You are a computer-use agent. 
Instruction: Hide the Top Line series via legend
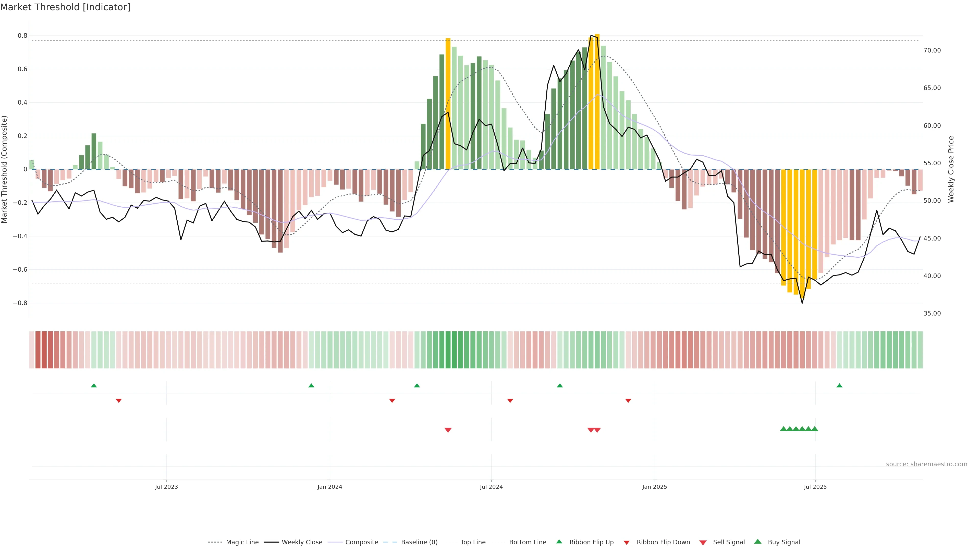[473, 542]
